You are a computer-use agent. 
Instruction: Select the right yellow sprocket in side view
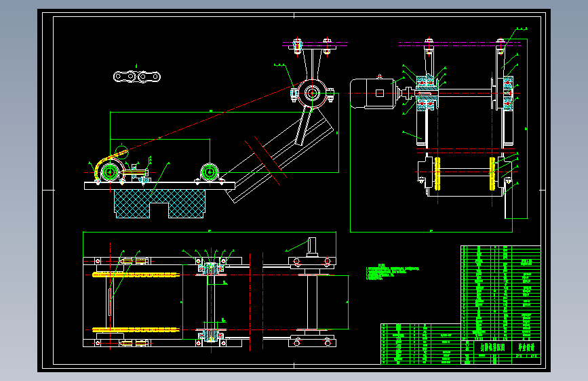(x=492, y=174)
